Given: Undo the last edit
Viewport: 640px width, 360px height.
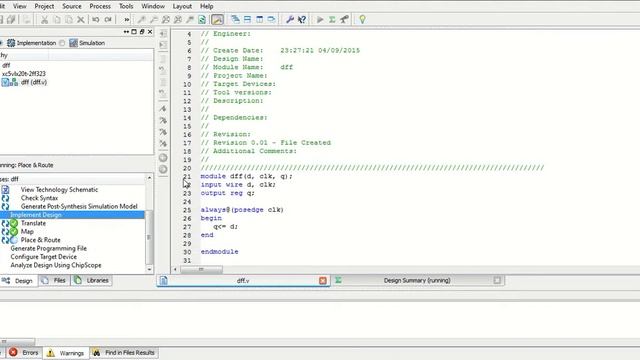Looking at the screenshot, I should click(x=96, y=20).
